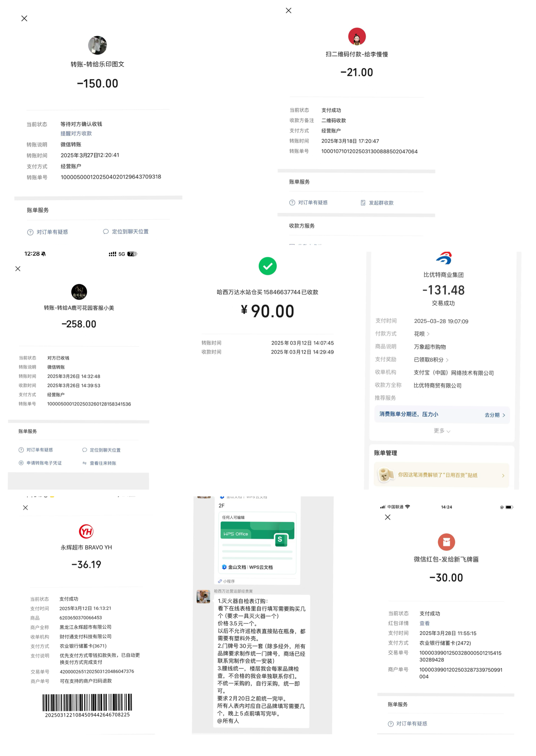The width and height of the screenshot is (536, 756).
Task: Click 定位到聊天位置 under 鹿可花园 transfer
Action: coord(101,450)
